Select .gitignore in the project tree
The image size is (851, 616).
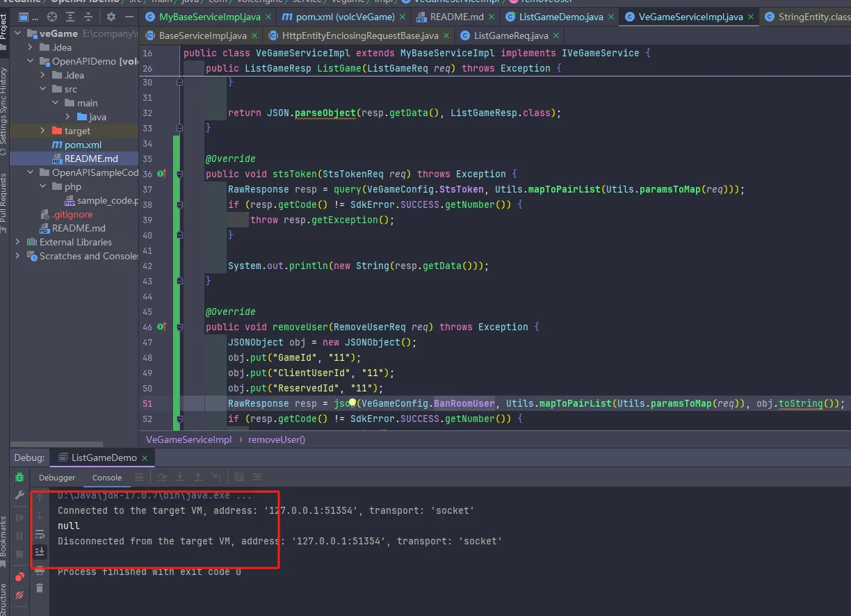72,214
